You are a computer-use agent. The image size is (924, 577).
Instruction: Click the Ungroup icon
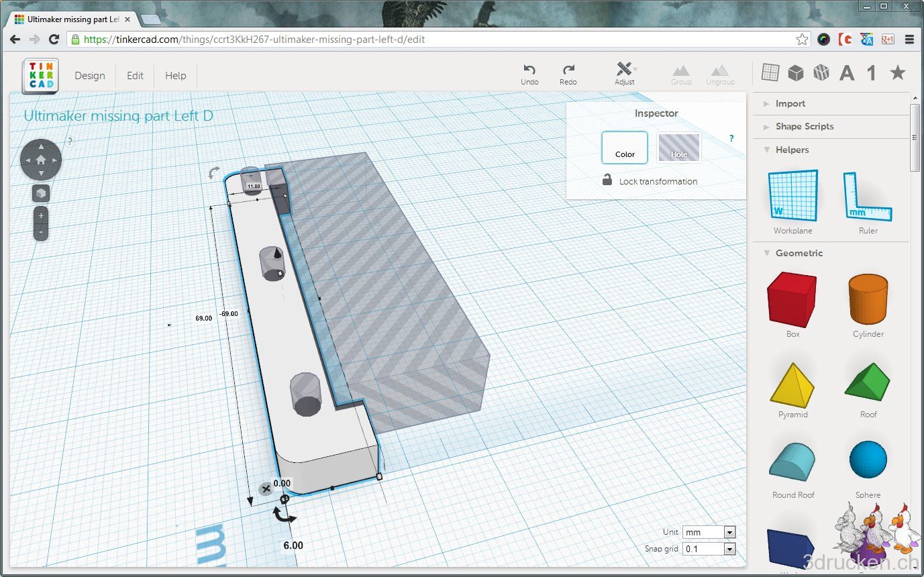720,74
